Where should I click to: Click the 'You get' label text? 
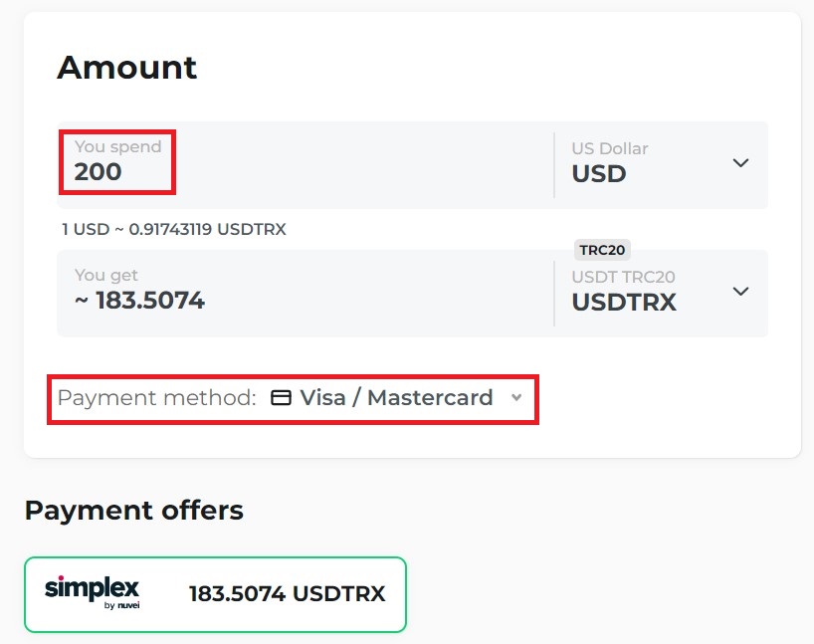point(106,276)
